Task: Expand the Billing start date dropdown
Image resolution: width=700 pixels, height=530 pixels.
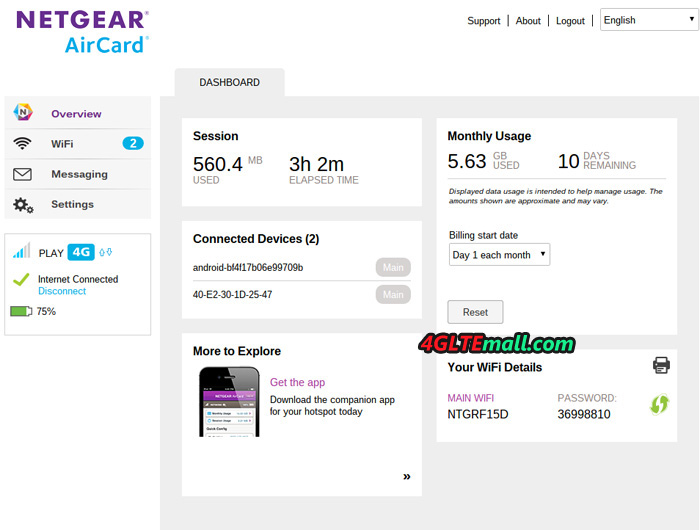Action: pos(499,255)
